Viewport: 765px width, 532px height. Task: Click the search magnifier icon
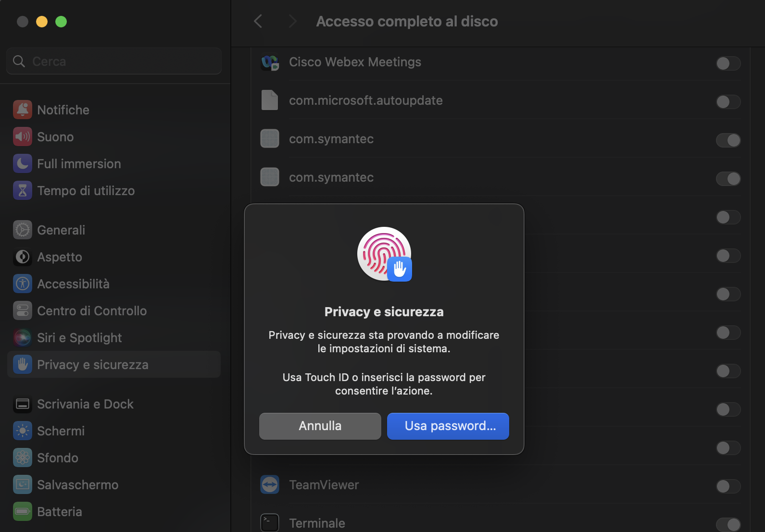(x=19, y=62)
